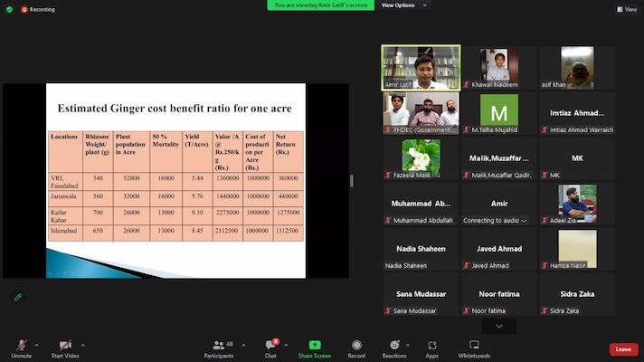644x362 pixels.
Task: Unmute the microphone
Action: (21, 348)
